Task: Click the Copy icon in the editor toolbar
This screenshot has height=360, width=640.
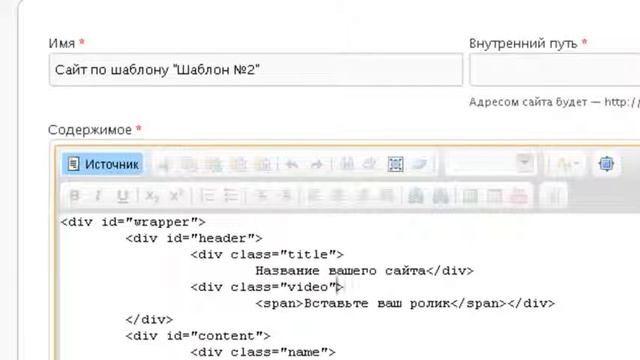Action: (x=189, y=164)
